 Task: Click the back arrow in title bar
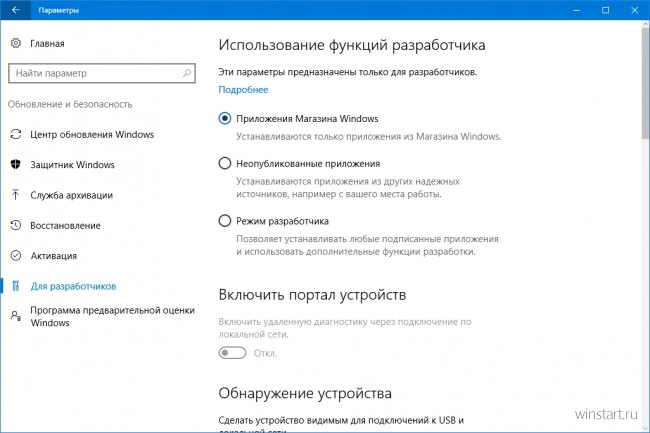15,10
